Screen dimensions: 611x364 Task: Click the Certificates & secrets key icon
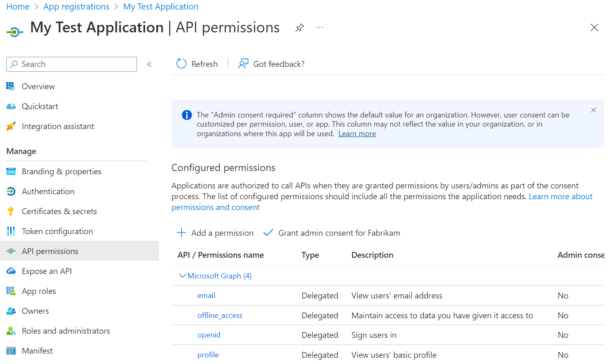[x=11, y=211]
